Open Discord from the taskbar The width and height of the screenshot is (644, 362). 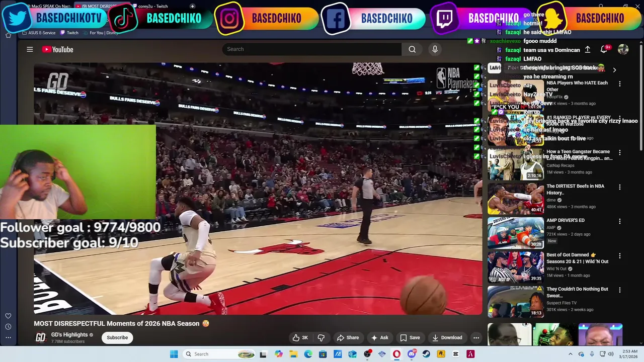point(412,354)
